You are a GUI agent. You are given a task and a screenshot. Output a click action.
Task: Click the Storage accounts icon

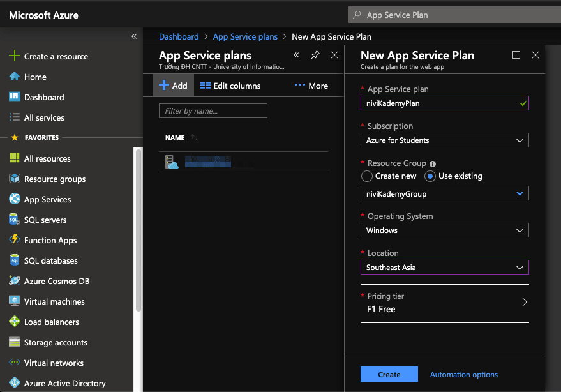15,342
